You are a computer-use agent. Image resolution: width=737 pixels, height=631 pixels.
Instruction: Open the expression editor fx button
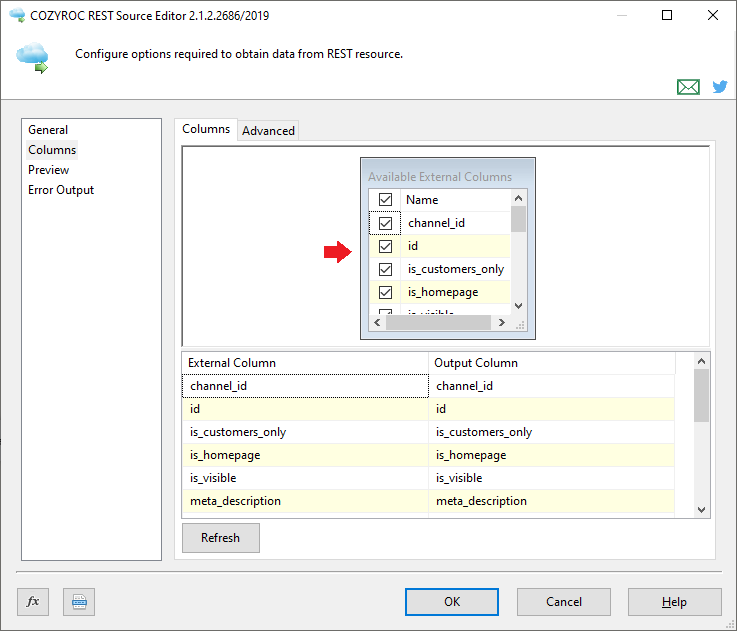point(33,601)
